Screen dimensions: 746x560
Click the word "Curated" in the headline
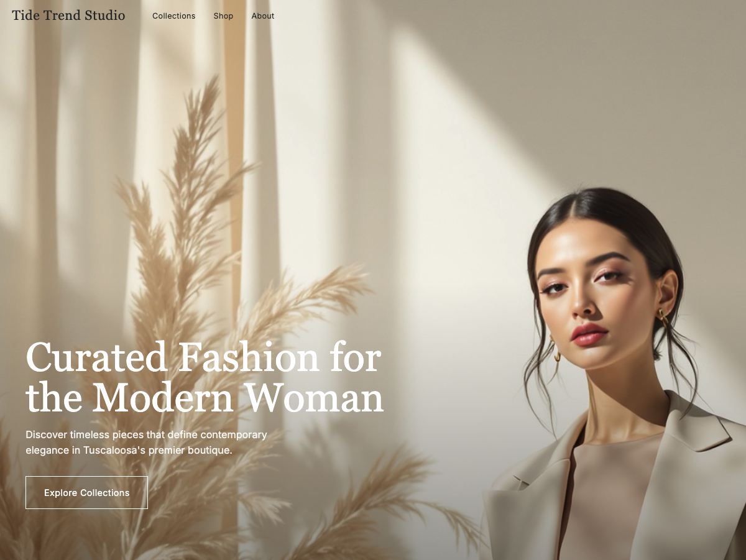click(96, 357)
